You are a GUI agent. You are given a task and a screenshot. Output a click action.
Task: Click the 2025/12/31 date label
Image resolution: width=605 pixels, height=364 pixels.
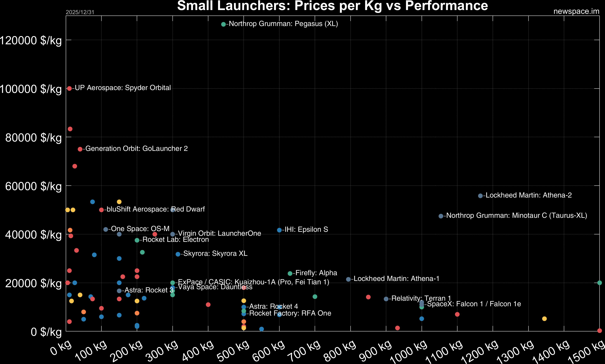pos(80,12)
